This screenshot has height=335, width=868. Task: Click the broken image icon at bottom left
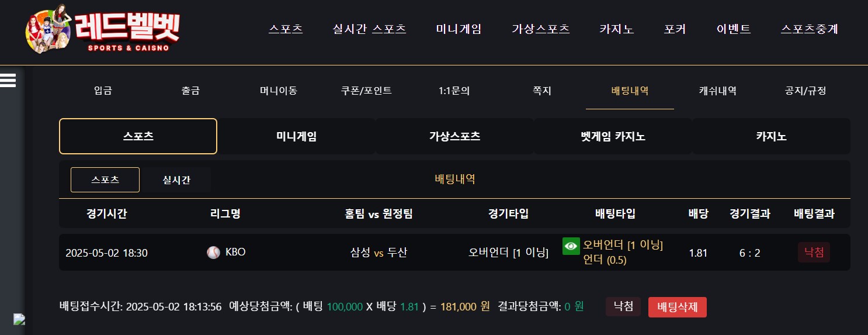[x=20, y=319]
